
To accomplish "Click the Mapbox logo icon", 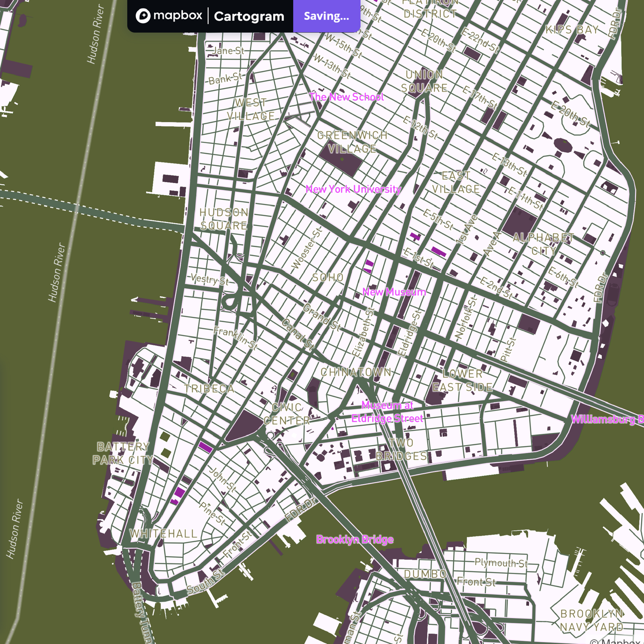I will 143,16.
